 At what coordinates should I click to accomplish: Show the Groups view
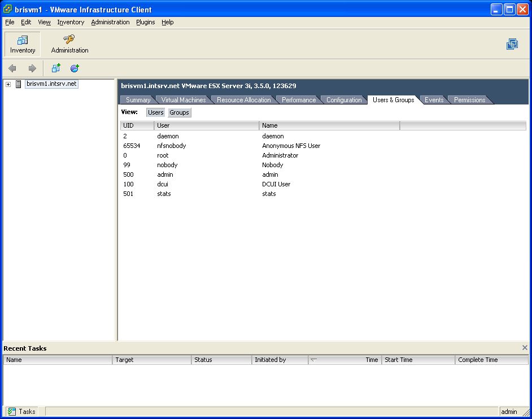click(x=179, y=112)
